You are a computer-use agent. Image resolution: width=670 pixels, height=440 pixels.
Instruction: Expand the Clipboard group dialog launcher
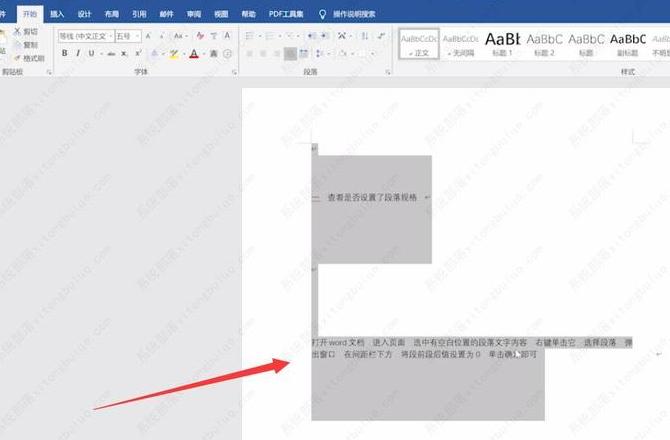(x=49, y=72)
